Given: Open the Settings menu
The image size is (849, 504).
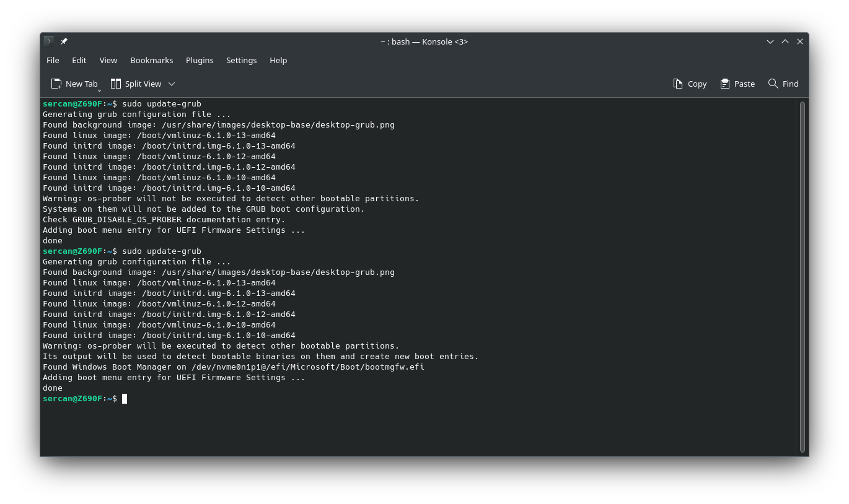Looking at the screenshot, I should pos(241,60).
